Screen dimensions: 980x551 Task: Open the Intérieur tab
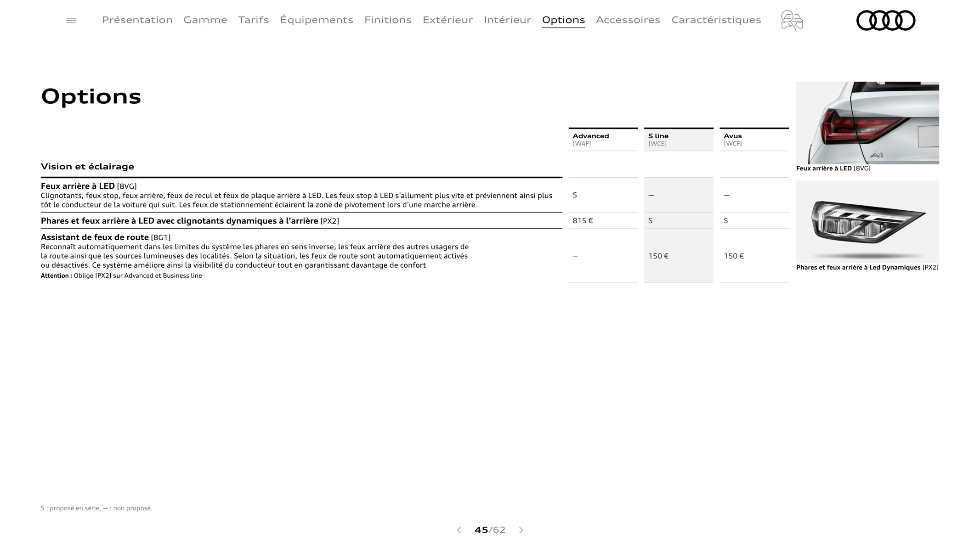(x=508, y=20)
